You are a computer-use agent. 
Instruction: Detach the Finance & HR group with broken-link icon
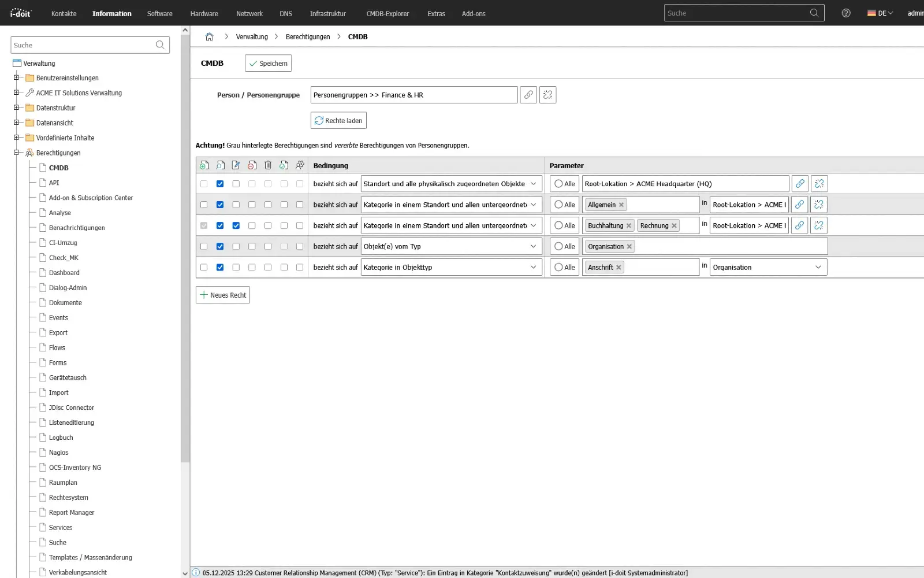click(547, 95)
